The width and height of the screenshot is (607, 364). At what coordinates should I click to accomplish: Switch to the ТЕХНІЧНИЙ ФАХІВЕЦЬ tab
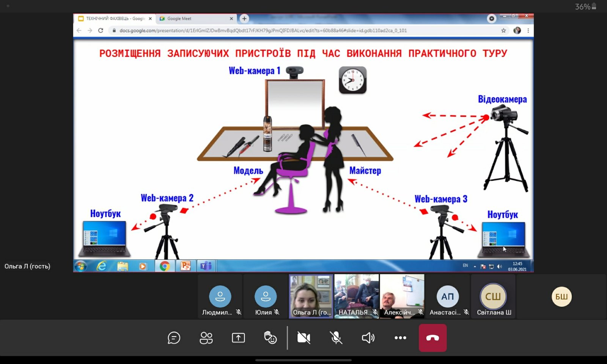pos(114,19)
